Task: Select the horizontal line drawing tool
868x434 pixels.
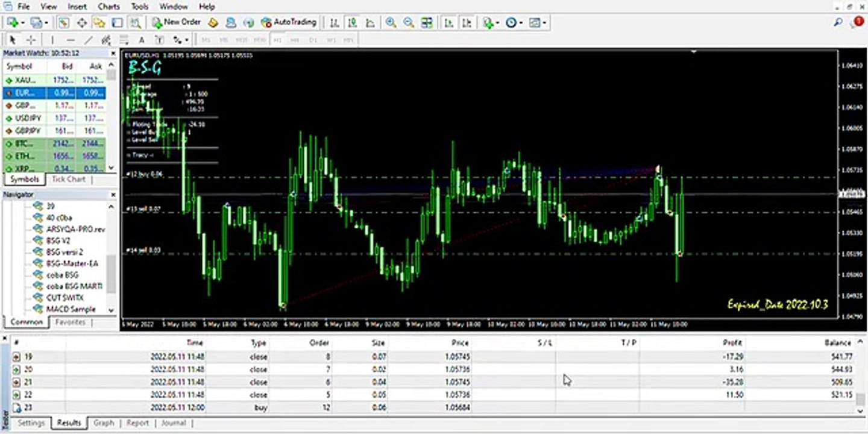Action: point(71,40)
